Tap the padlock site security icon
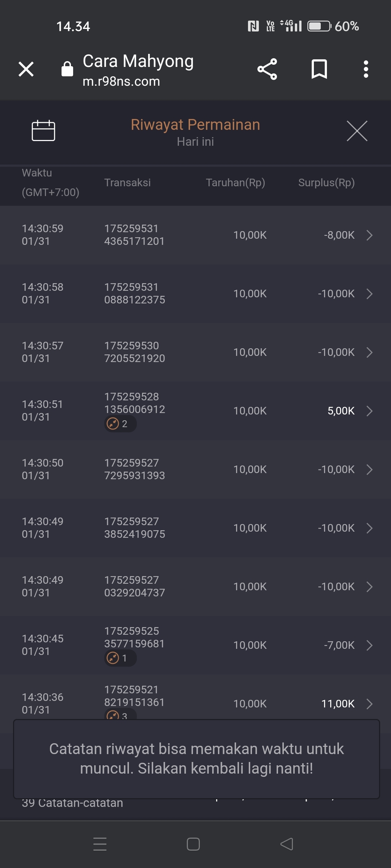The width and height of the screenshot is (391, 868). pos(67,69)
